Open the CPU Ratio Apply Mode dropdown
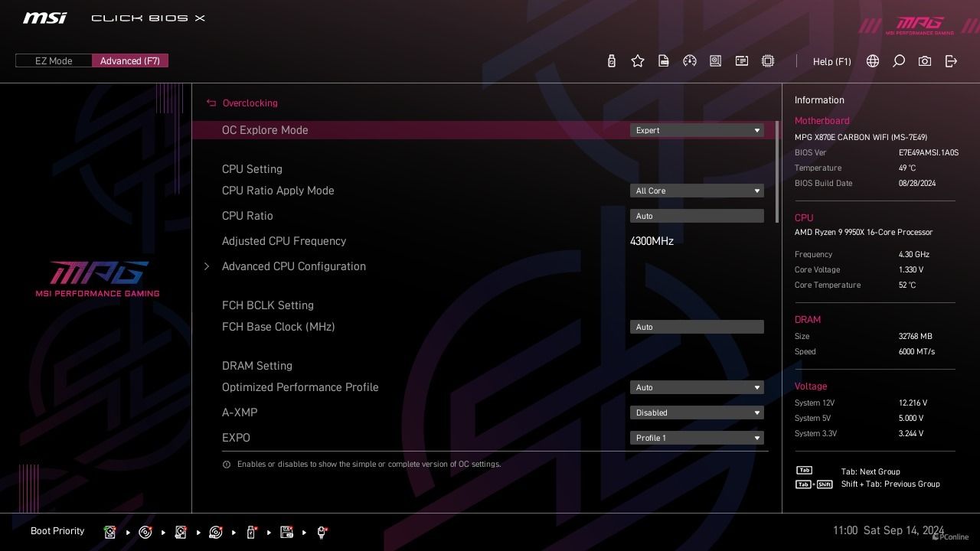Image resolution: width=980 pixels, height=551 pixels. pyautogui.click(x=697, y=191)
